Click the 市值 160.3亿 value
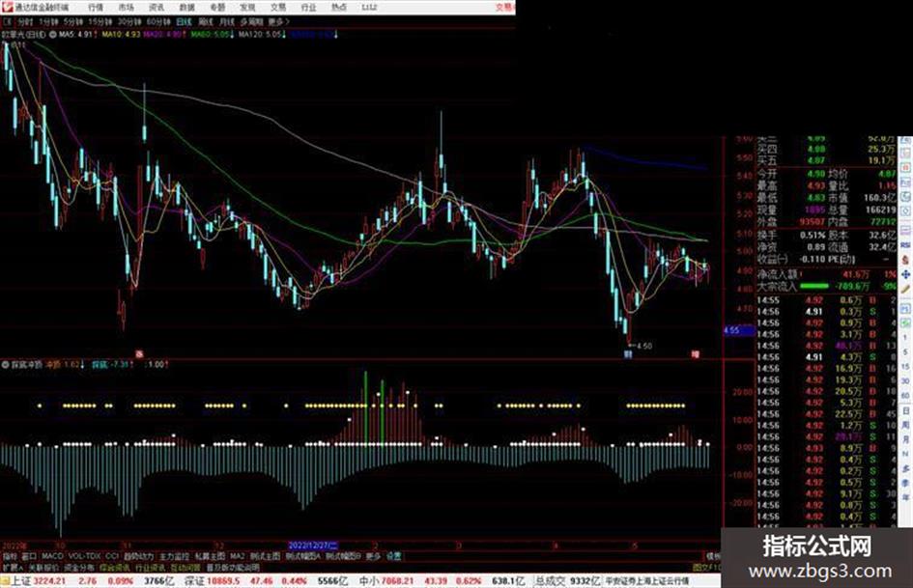Image resolution: width=913 pixels, height=588 pixels. point(879,198)
